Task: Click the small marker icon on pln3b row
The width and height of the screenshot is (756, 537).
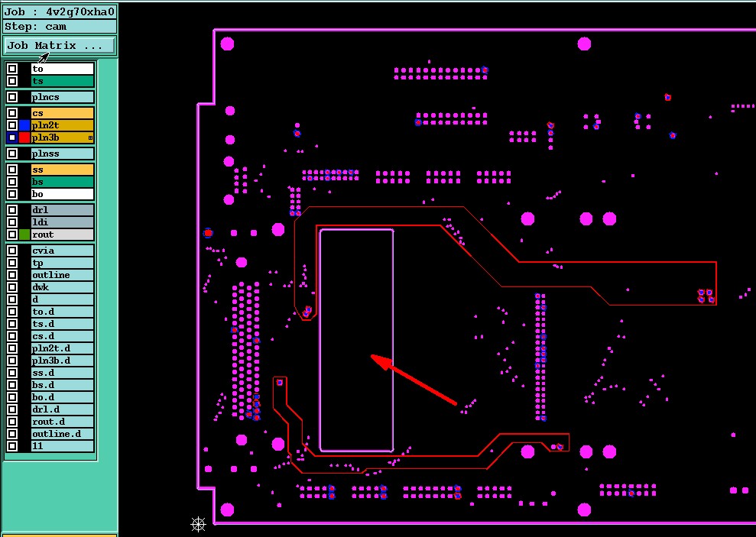Action: [x=91, y=138]
